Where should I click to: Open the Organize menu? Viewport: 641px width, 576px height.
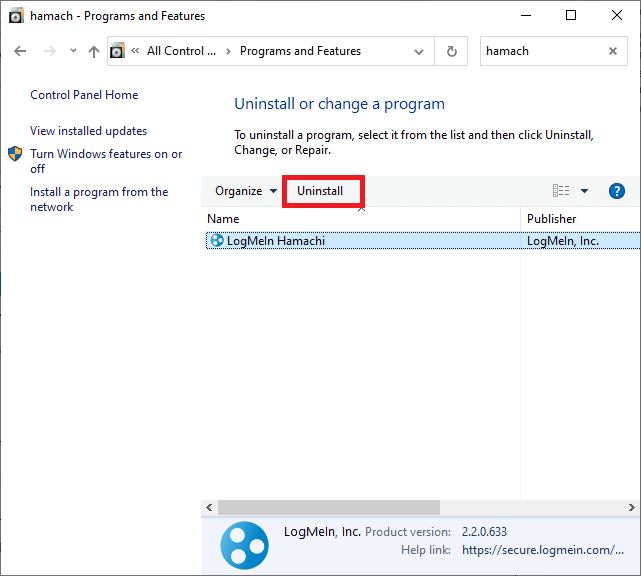coord(246,191)
